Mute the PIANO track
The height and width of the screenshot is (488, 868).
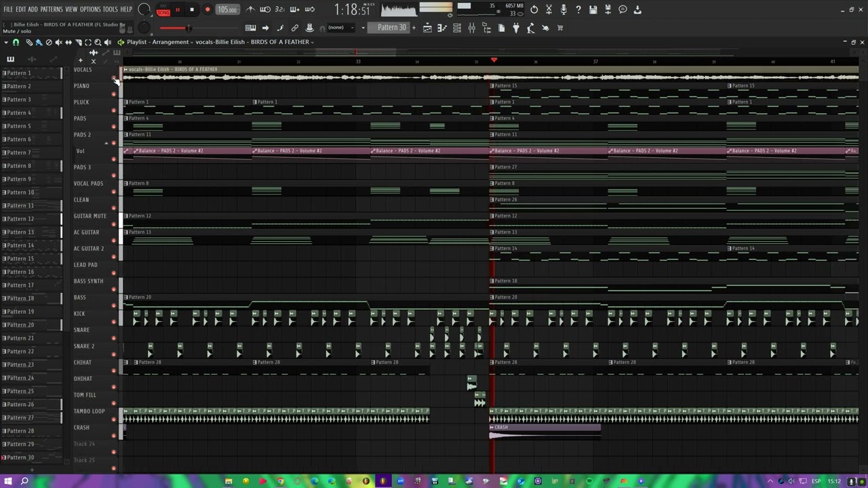coord(113,94)
